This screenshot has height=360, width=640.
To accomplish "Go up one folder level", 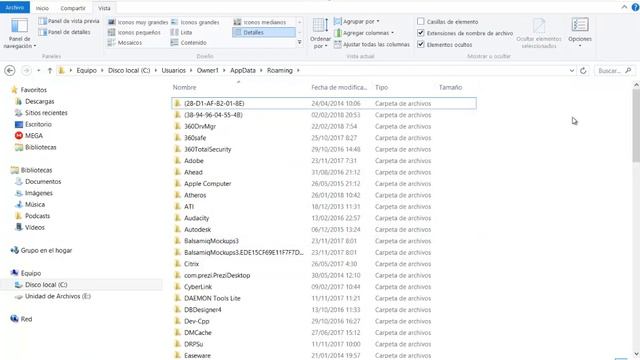I will [x=50, y=71].
